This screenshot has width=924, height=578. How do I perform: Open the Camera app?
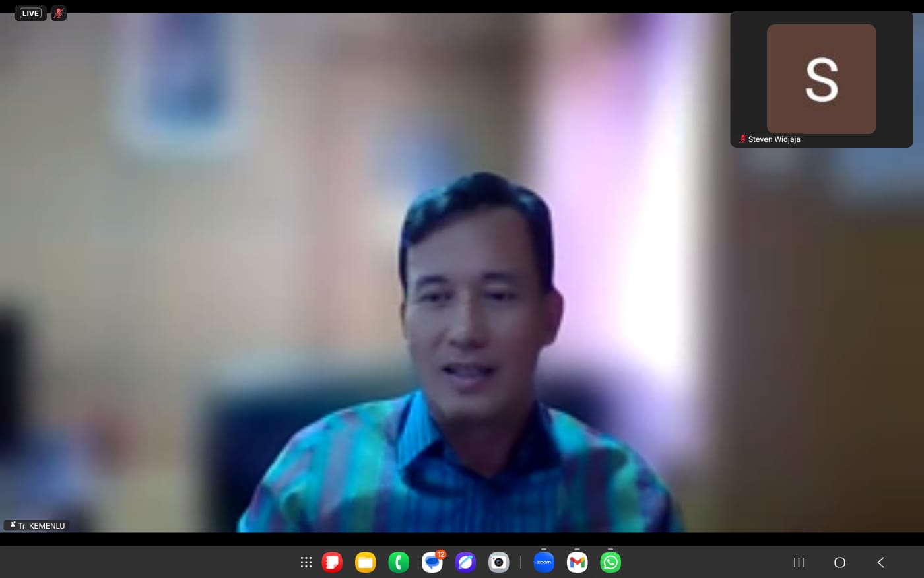click(x=498, y=562)
